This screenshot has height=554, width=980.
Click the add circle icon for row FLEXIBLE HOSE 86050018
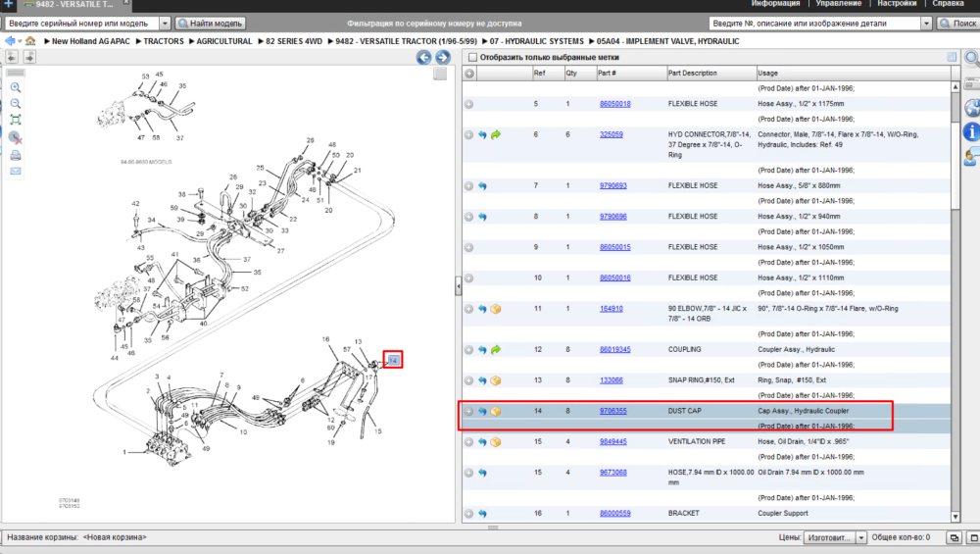468,104
